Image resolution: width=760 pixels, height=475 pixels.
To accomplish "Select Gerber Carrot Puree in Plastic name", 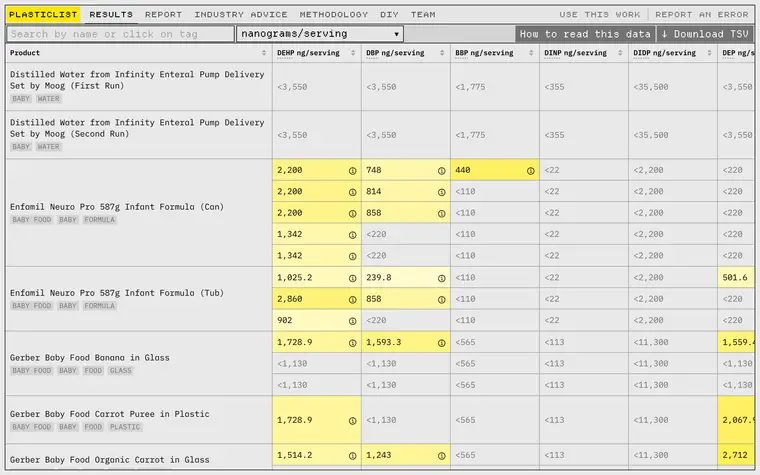I will point(110,414).
